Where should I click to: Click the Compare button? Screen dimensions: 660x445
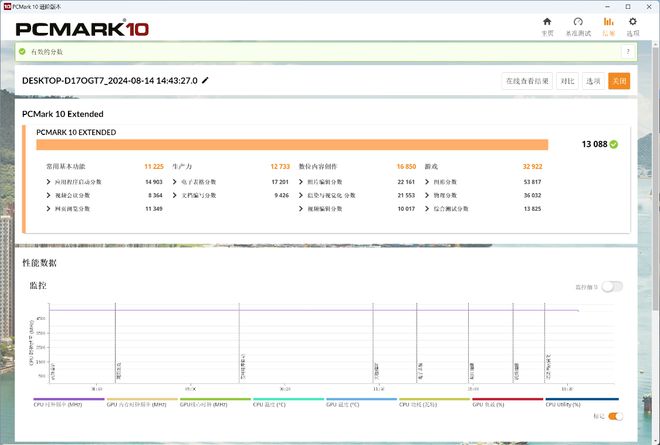(567, 81)
